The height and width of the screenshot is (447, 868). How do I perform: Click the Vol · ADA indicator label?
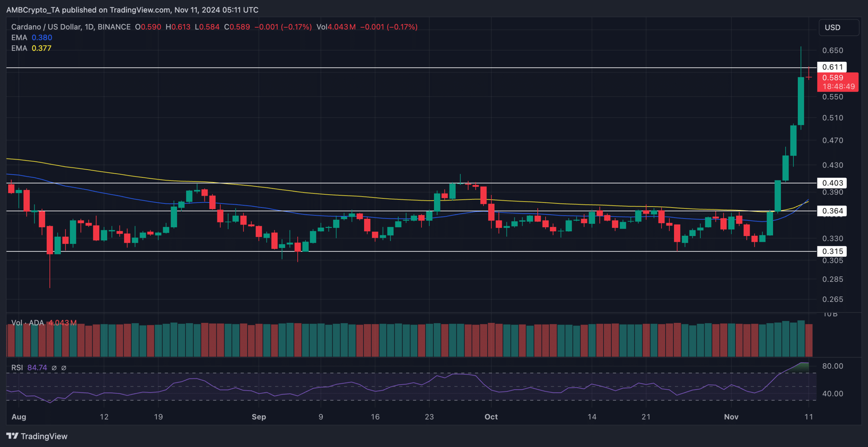pyautogui.click(x=27, y=323)
